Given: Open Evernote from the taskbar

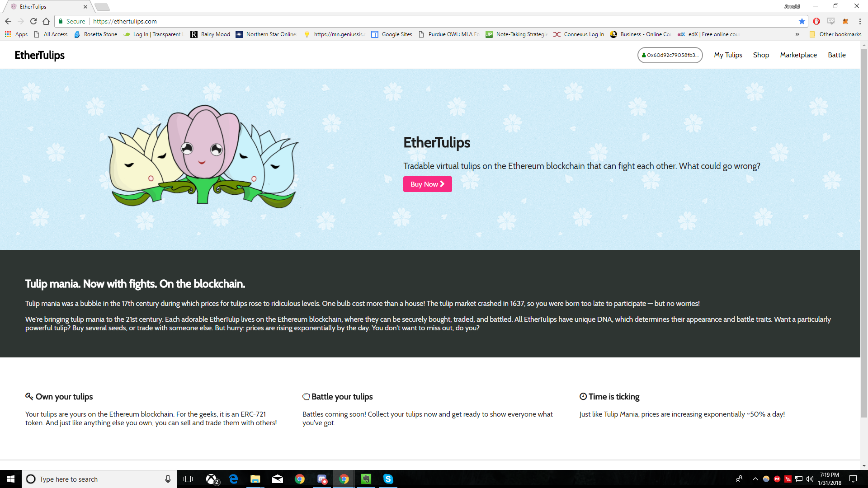Looking at the screenshot, I should tap(366, 479).
